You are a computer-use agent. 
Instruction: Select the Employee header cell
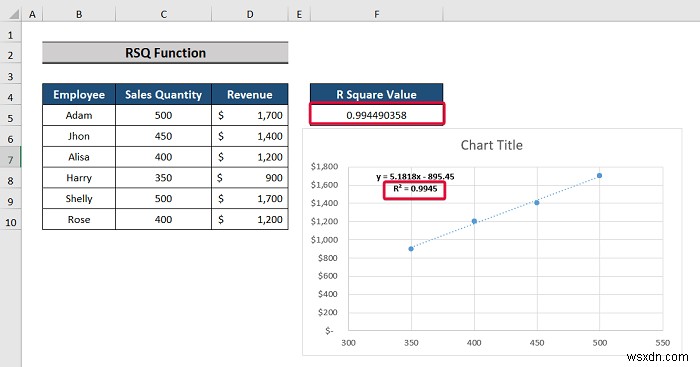pyautogui.click(x=79, y=94)
